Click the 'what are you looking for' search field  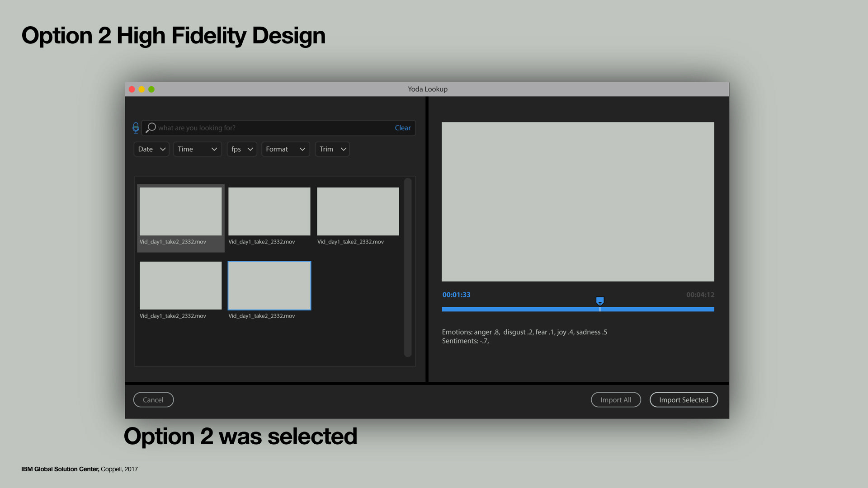point(271,128)
